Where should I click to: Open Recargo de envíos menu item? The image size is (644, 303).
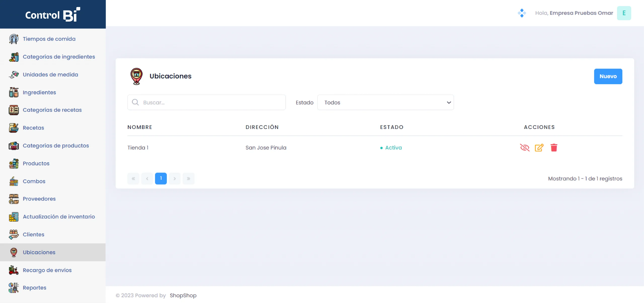coord(53,270)
